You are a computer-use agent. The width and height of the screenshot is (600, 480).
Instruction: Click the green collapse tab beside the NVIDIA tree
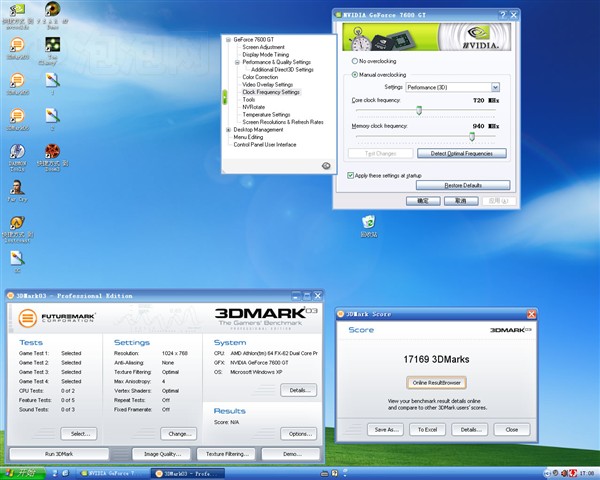coord(225,97)
